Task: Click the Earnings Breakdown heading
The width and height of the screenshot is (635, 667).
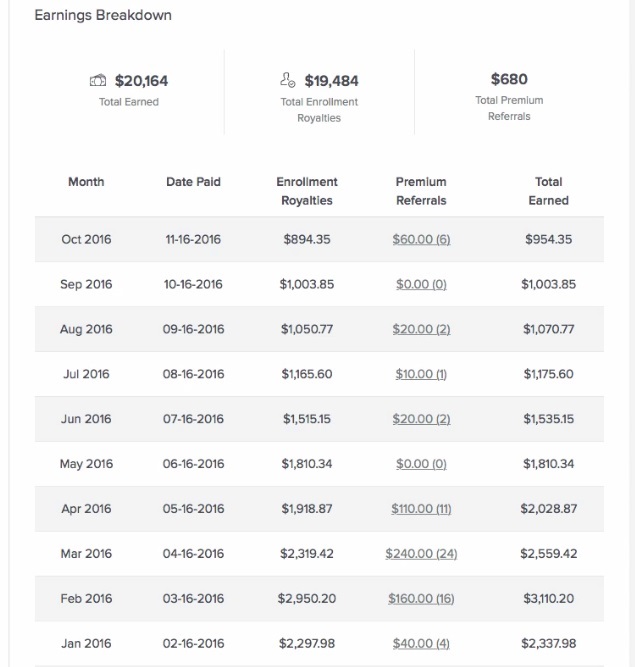Action: click(x=103, y=15)
